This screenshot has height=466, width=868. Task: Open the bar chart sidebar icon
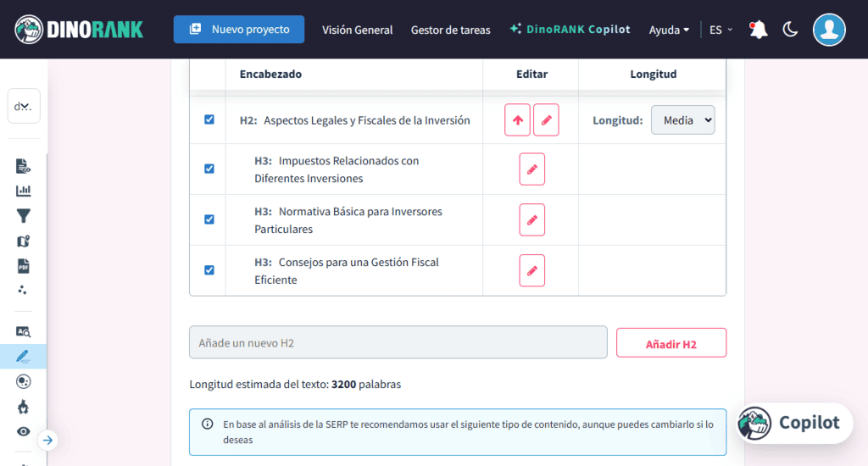click(x=23, y=191)
